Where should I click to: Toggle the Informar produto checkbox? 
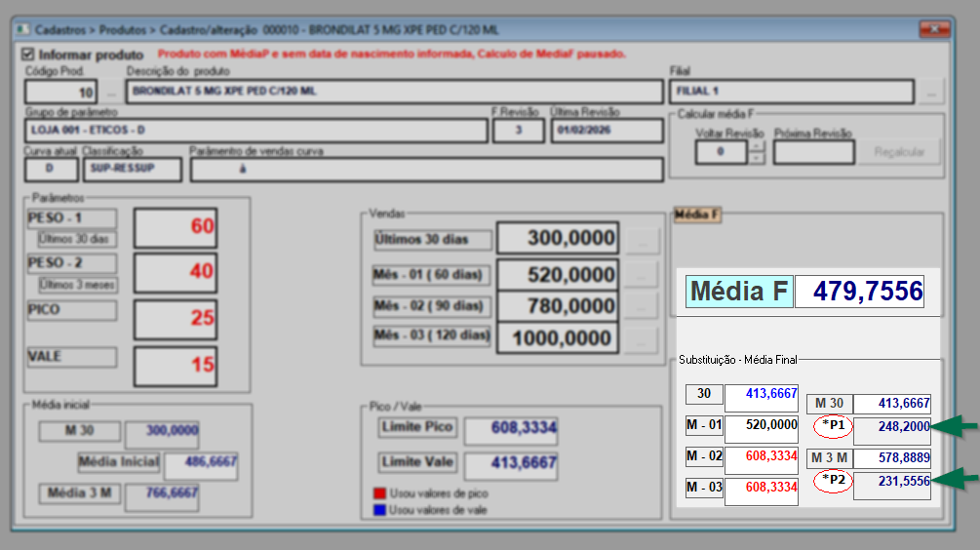click(x=25, y=55)
